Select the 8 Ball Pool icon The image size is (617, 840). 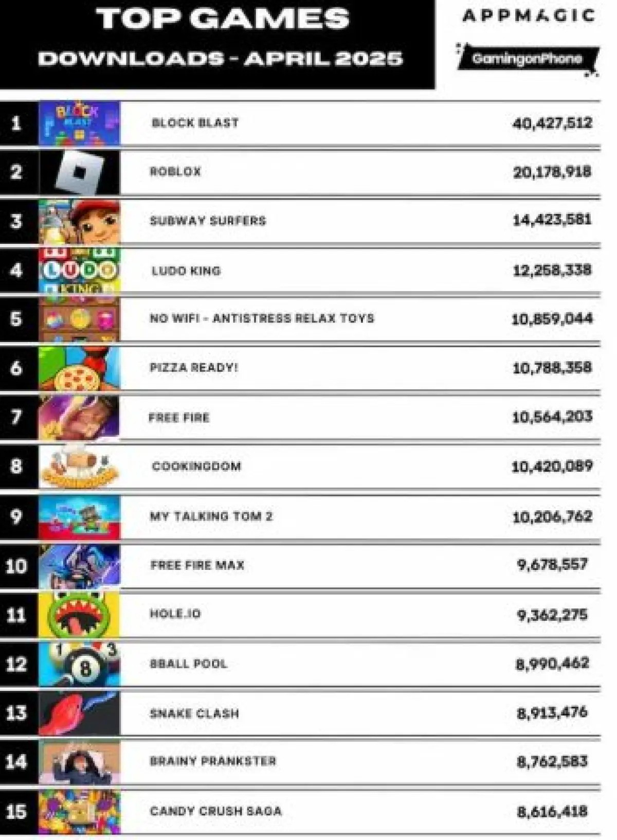[79, 664]
